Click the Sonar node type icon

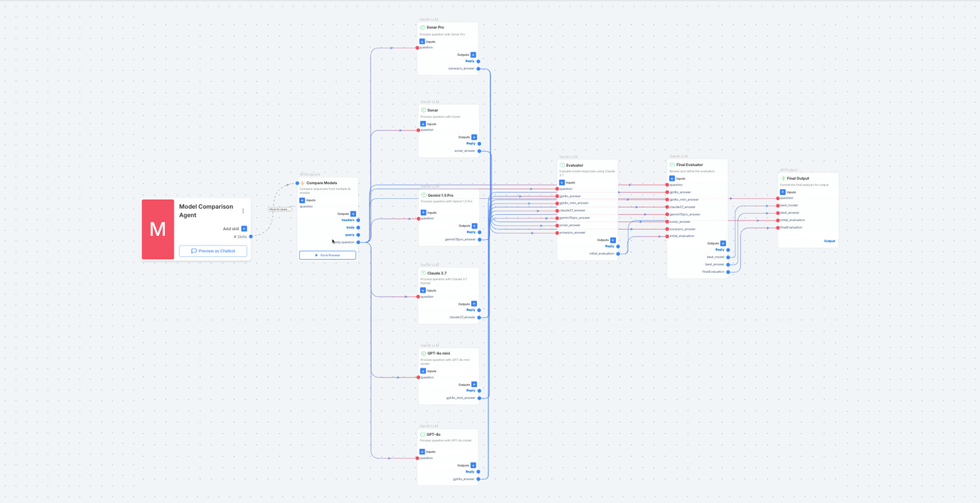[x=424, y=110]
